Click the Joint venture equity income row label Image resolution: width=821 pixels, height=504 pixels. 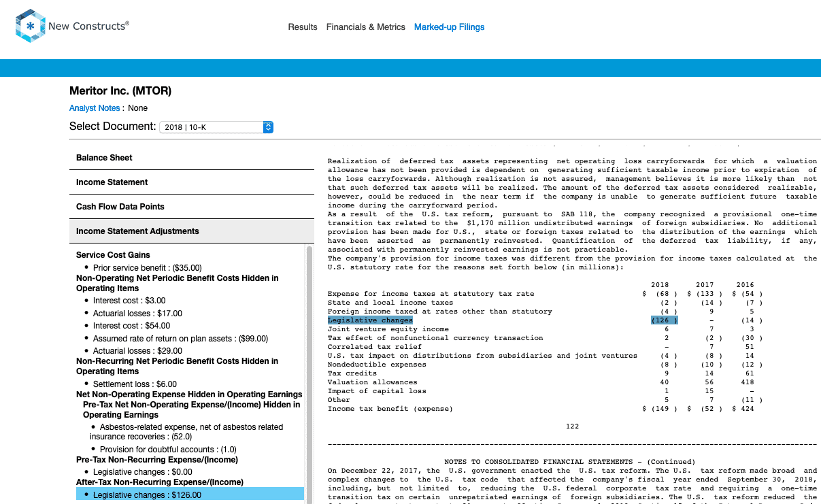tap(388, 329)
